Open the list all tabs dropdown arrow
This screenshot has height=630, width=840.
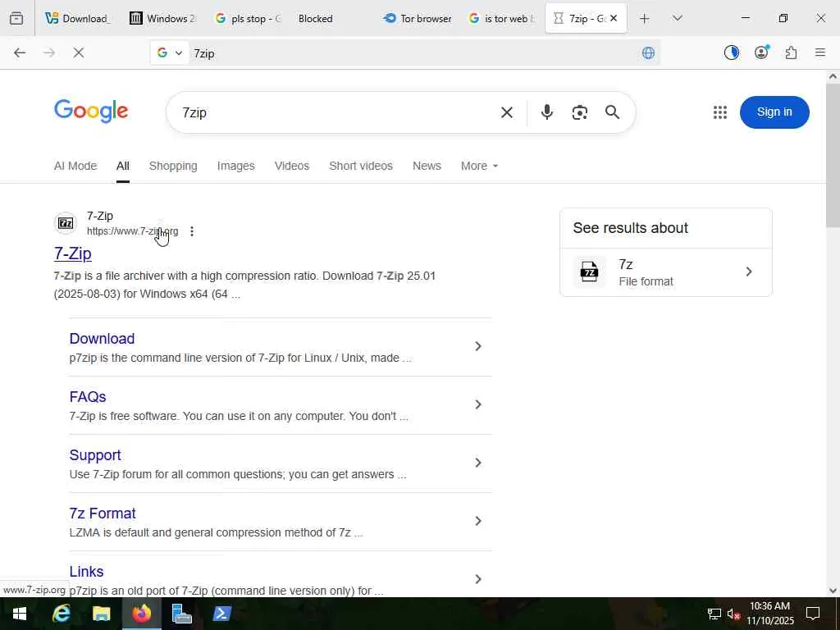[677, 18]
